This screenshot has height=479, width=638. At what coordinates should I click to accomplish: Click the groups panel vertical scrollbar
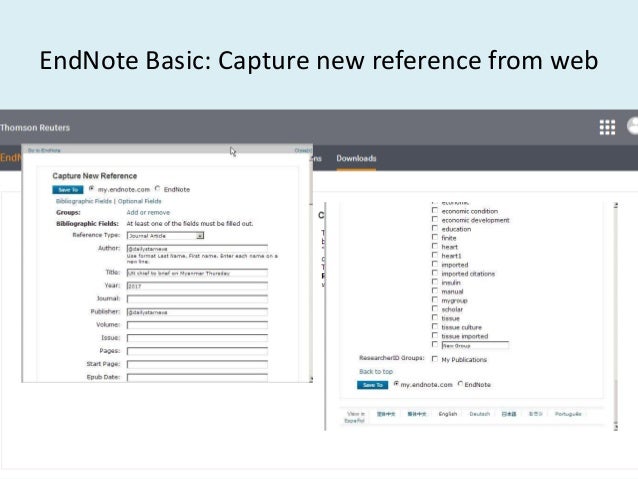click(x=616, y=316)
